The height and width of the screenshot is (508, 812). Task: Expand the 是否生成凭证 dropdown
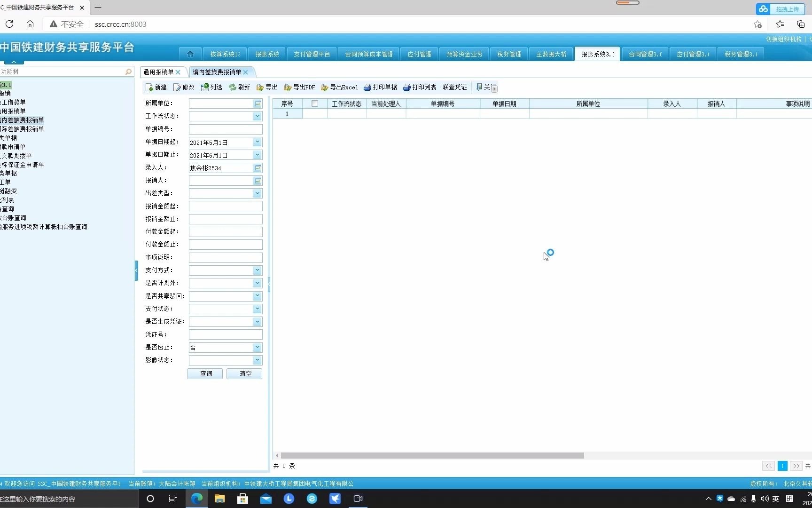[x=257, y=322]
